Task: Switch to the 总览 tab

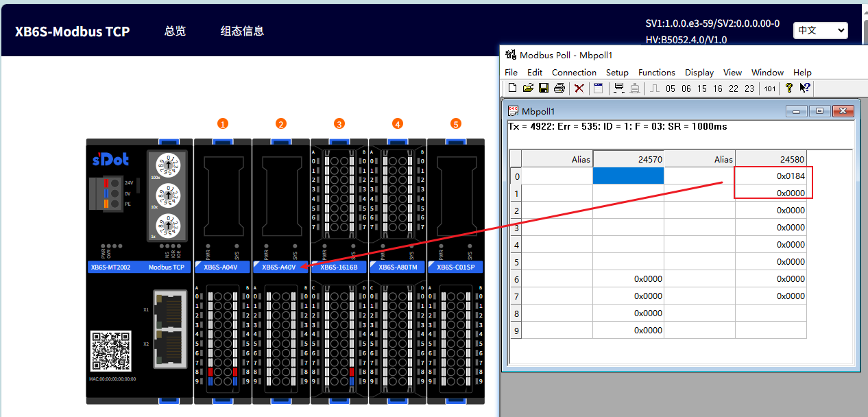Action: pos(175,31)
